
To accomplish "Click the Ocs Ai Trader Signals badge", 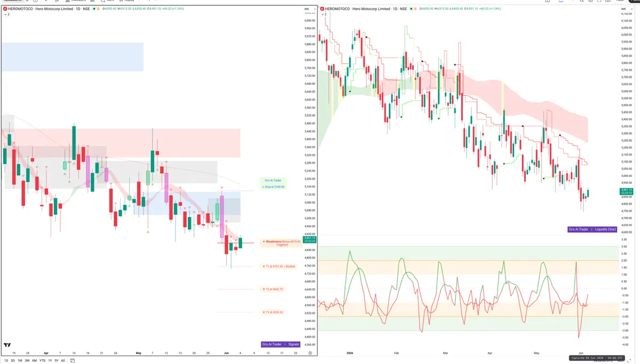I will pyautogui.click(x=281, y=344).
